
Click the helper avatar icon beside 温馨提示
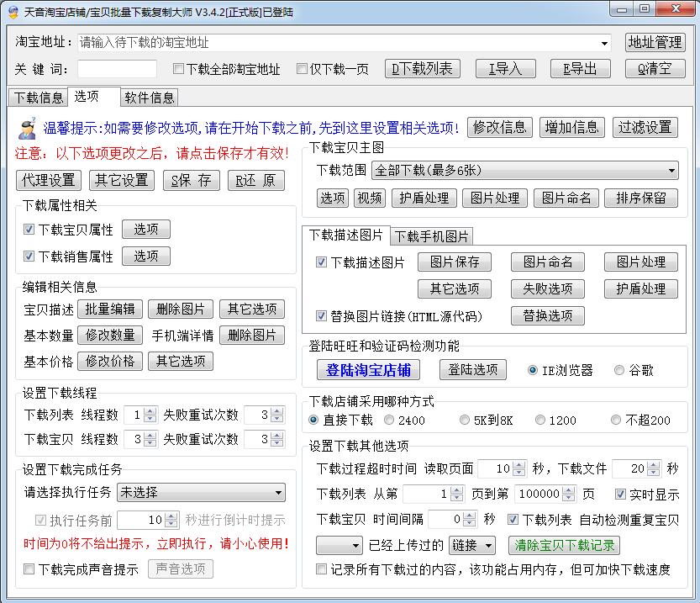point(28,129)
